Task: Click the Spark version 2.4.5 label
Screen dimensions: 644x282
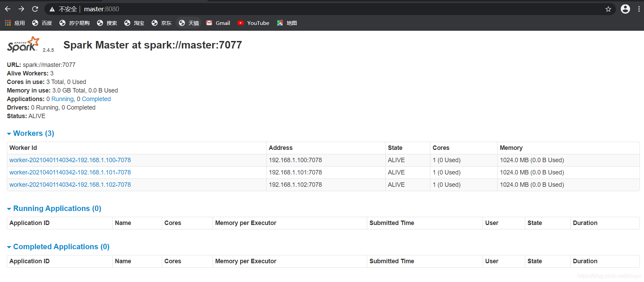Action: pyautogui.click(x=48, y=50)
